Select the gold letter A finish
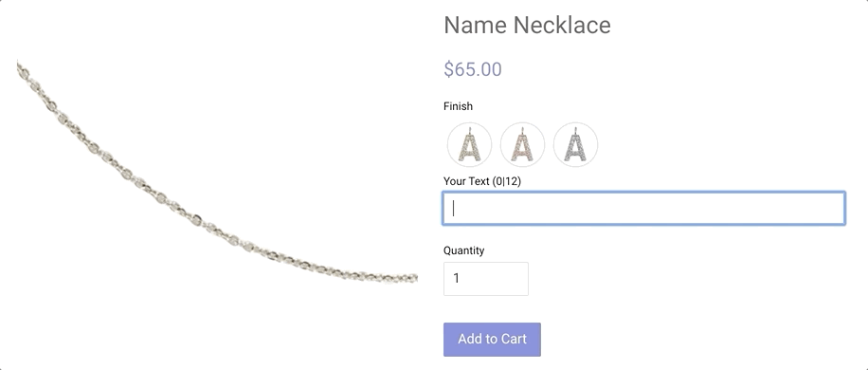The image size is (868, 370). [469, 144]
